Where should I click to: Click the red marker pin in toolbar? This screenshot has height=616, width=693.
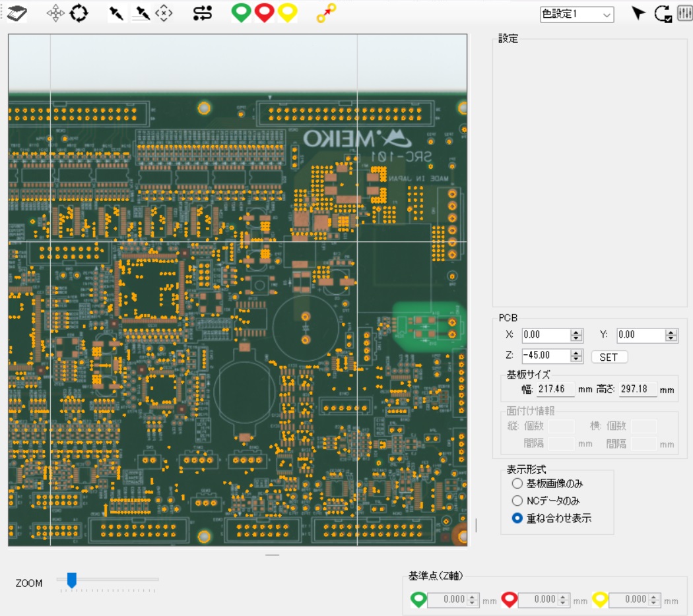click(x=264, y=13)
